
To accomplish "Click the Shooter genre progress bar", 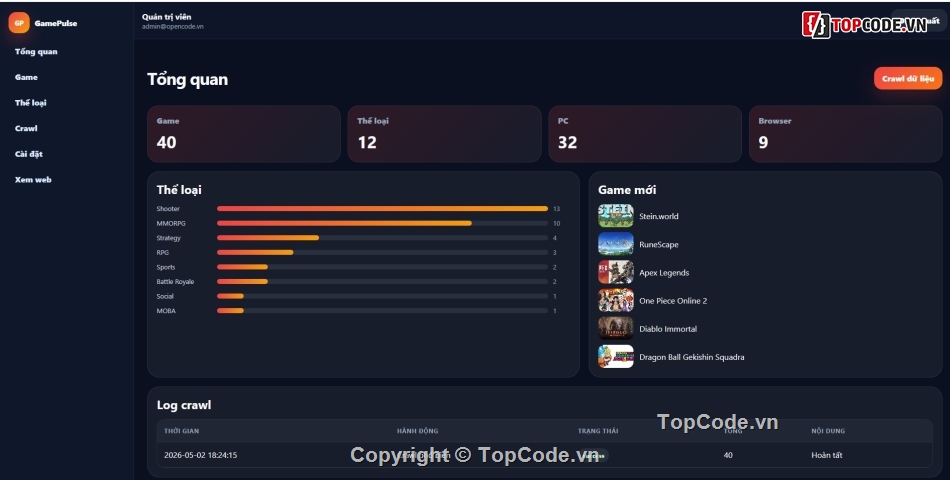I will click(382, 208).
